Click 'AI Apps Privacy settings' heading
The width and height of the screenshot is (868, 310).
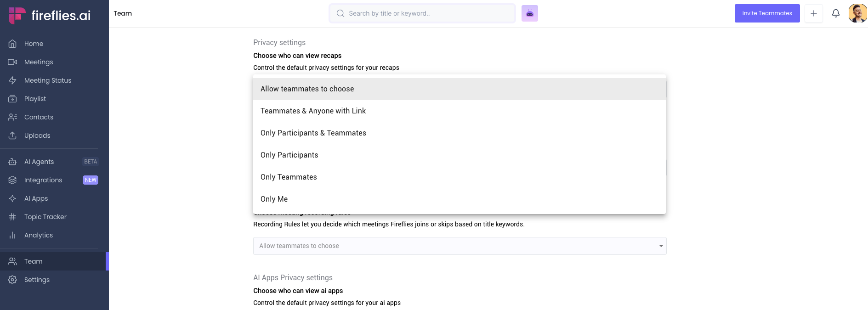point(293,278)
